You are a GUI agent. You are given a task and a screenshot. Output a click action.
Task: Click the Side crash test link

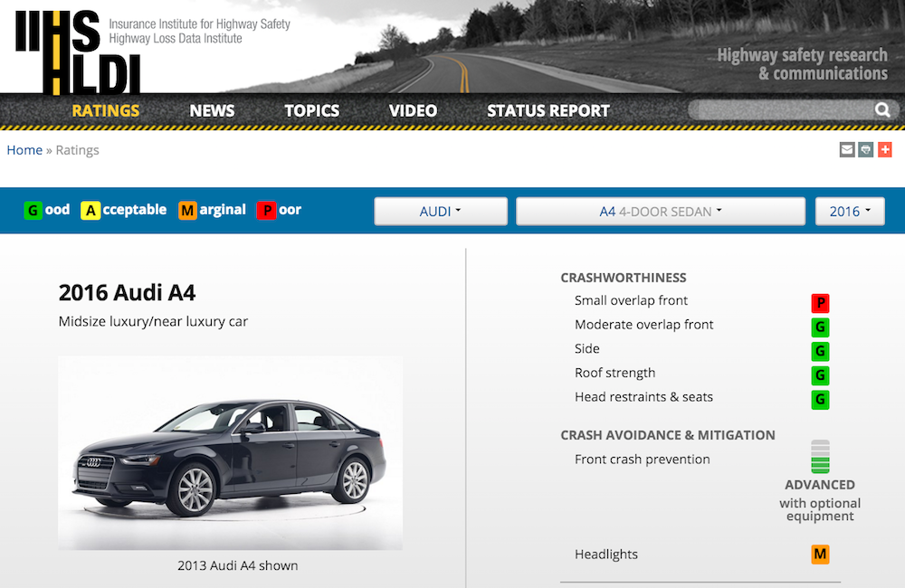click(587, 348)
